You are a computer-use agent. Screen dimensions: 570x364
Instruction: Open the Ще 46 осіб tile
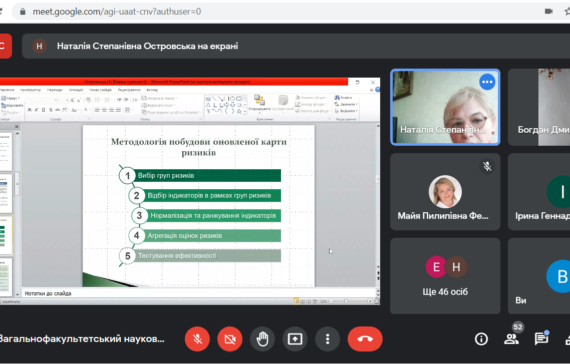tap(445, 276)
